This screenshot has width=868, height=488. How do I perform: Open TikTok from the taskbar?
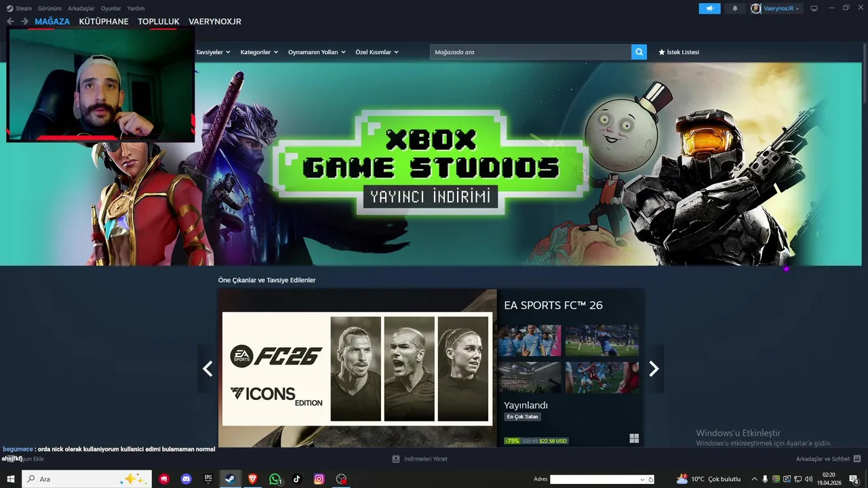[x=296, y=479]
